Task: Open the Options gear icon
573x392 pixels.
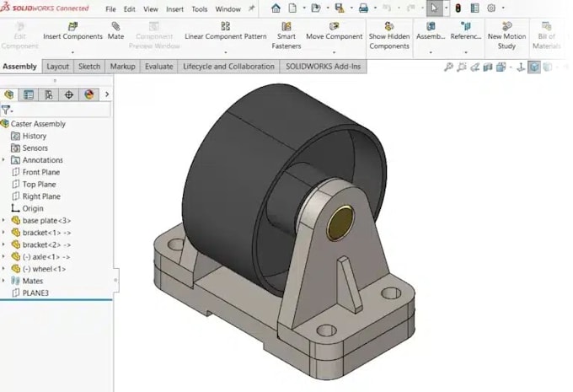Action: (x=491, y=8)
